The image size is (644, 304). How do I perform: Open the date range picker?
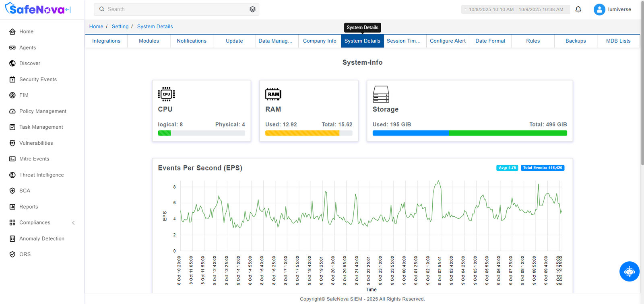tap(516, 10)
